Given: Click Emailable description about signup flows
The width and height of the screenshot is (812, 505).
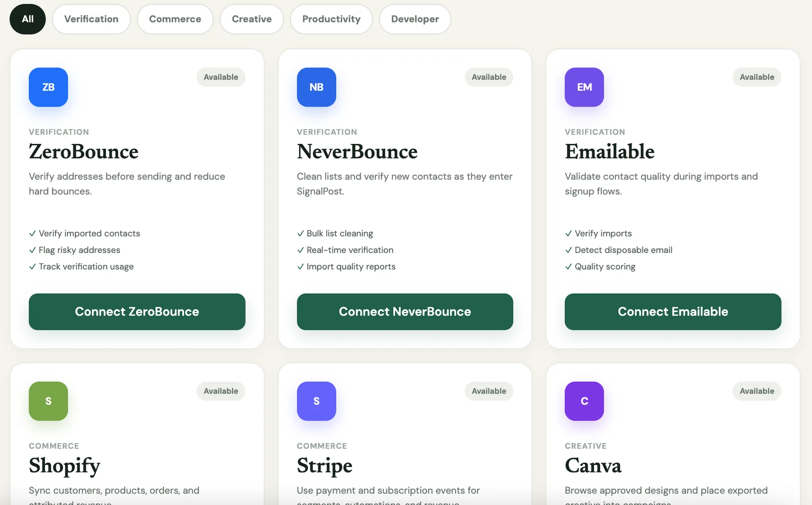Looking at the screenshot, I should tap(661, 184).
